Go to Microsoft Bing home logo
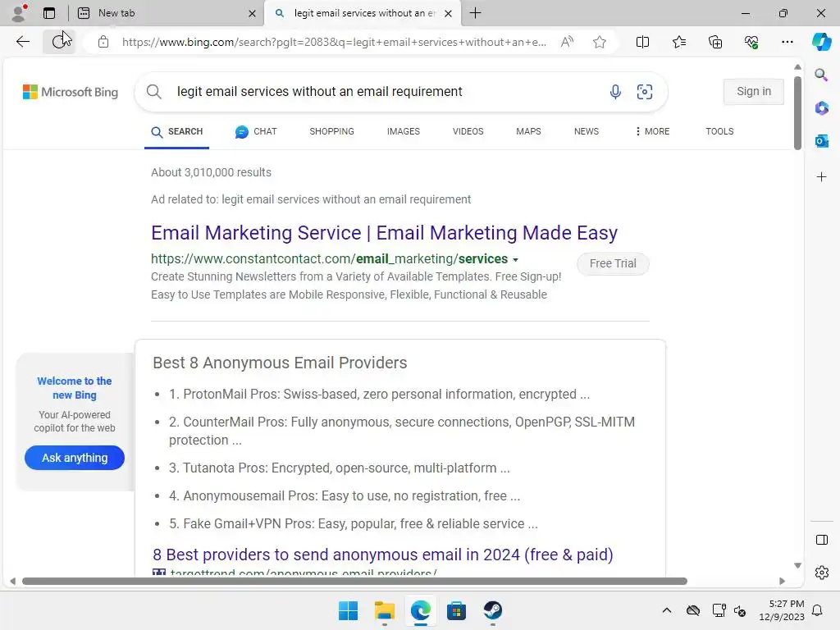Viewport: 840px width, 630px height. tap(71, 92)
